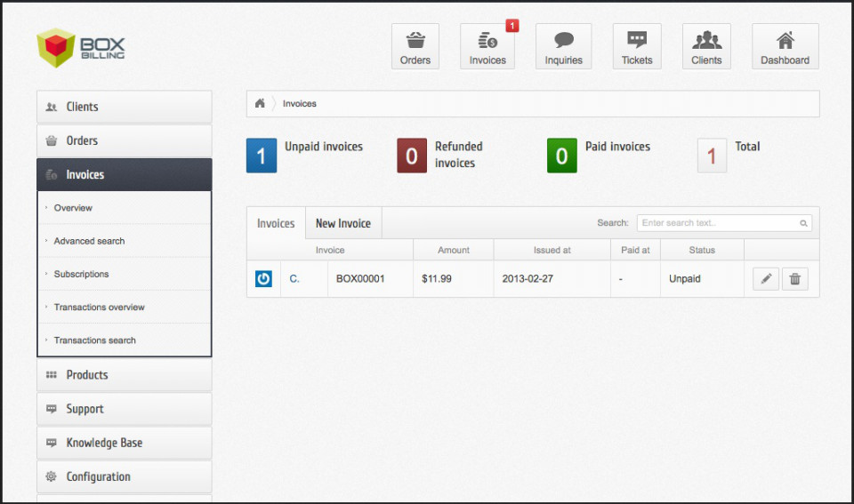Click the home icon in the breadcrumb
Image resolution: width=854 pixels, height=504 pixels.
[x=260, y=103]
